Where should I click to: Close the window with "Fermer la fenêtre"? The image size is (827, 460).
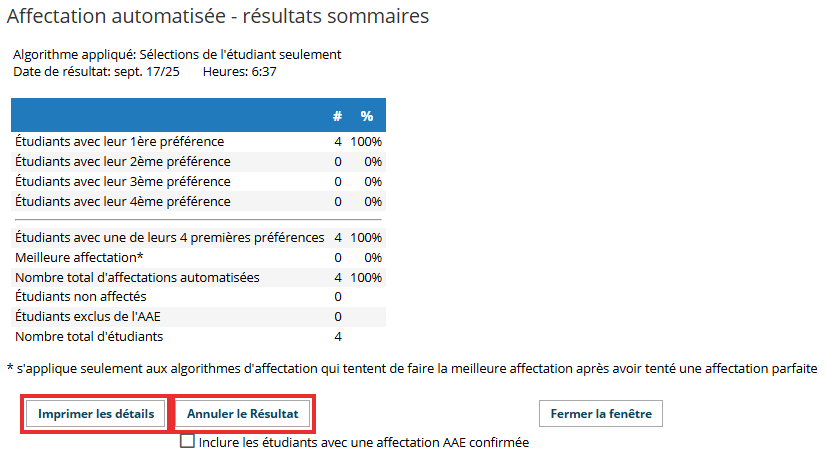coord(600,414)
